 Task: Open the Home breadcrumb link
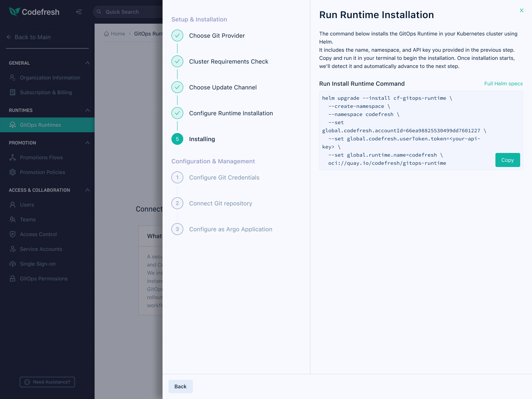tap(115, 34)
